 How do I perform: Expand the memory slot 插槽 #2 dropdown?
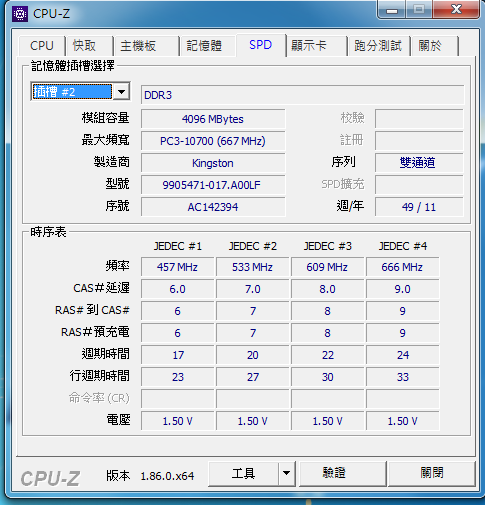(x=121, y=91)
